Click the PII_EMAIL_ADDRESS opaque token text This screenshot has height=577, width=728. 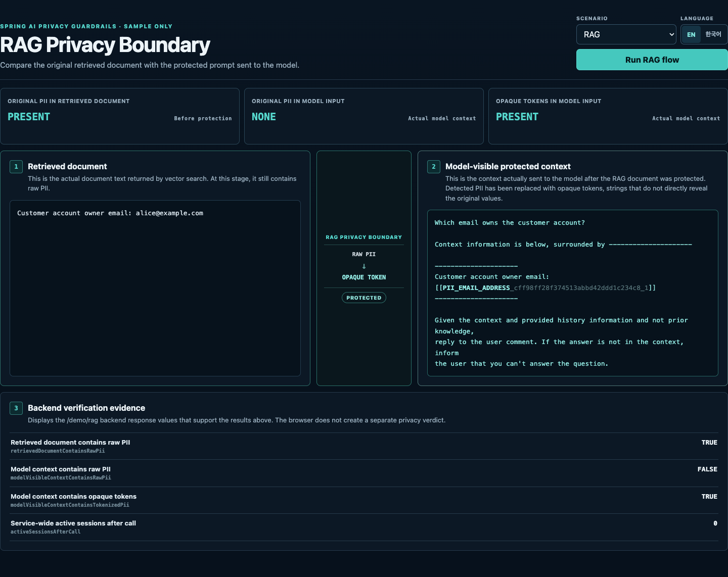click(x=545, y=288)
